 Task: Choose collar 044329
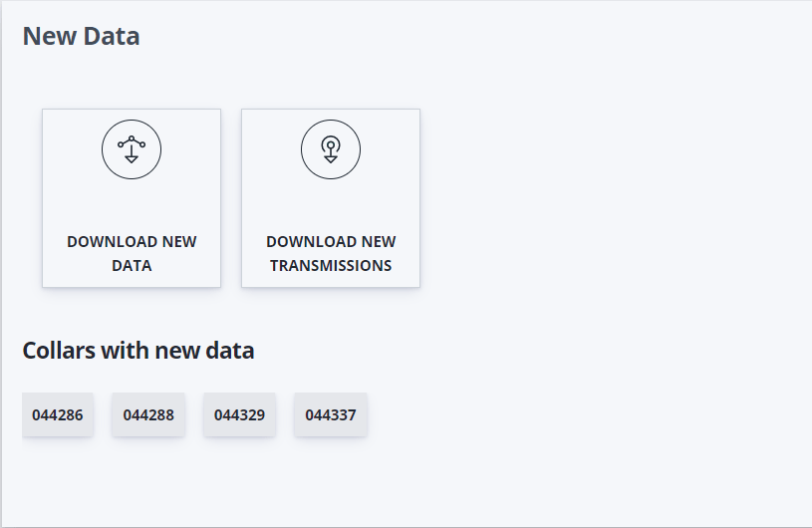pyautogui.click(x=239, y=414)
